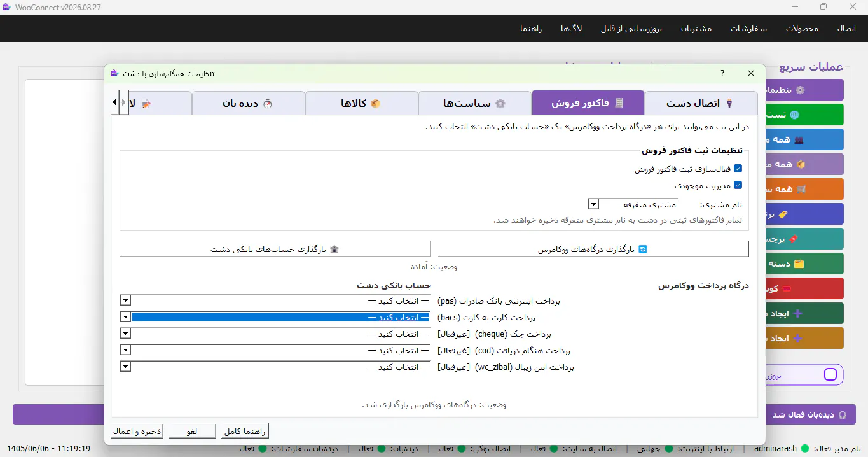Click the refresh icon on load WooCommerce gateways button
868x457 pixels.
coord(642,249)
